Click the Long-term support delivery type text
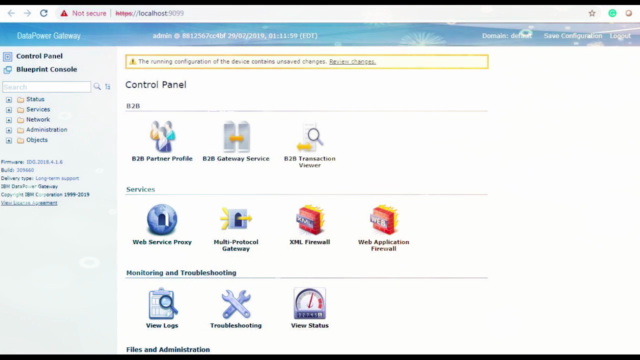 (x=57, y=178)
